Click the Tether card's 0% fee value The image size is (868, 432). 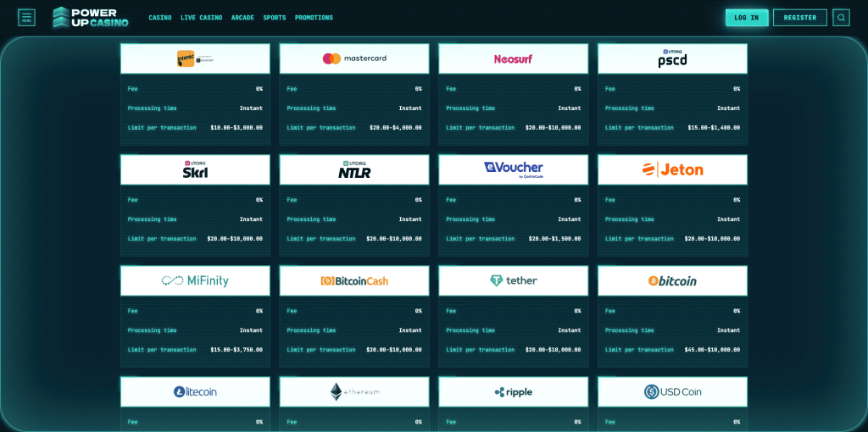pos(577,311)
